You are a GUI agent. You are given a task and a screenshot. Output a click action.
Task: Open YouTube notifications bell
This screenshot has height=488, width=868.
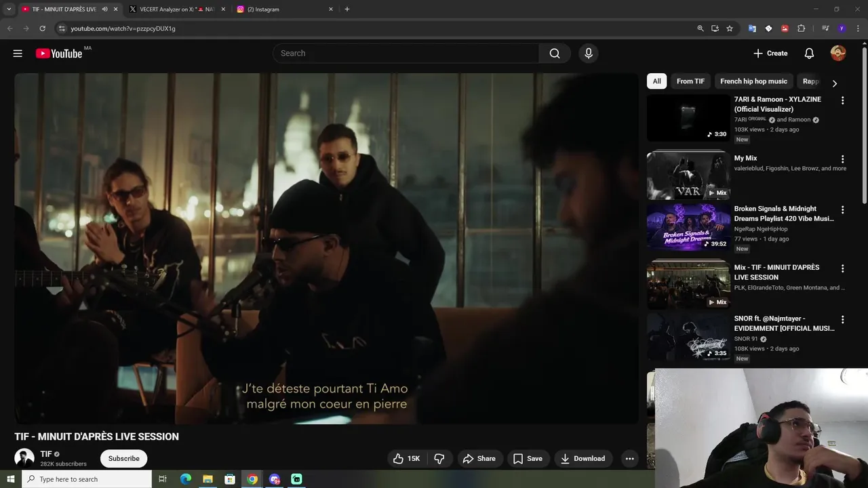click(x=809, y=54)
